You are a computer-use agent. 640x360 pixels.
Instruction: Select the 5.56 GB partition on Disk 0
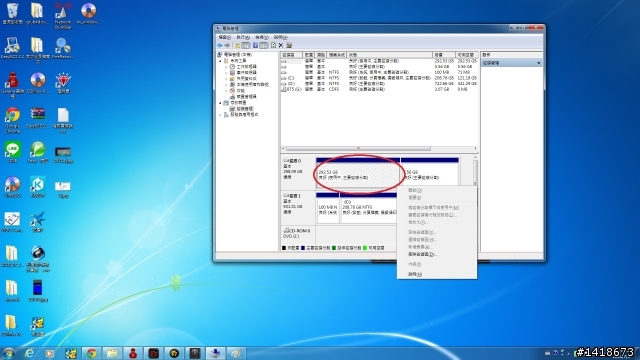click(430, 173)
